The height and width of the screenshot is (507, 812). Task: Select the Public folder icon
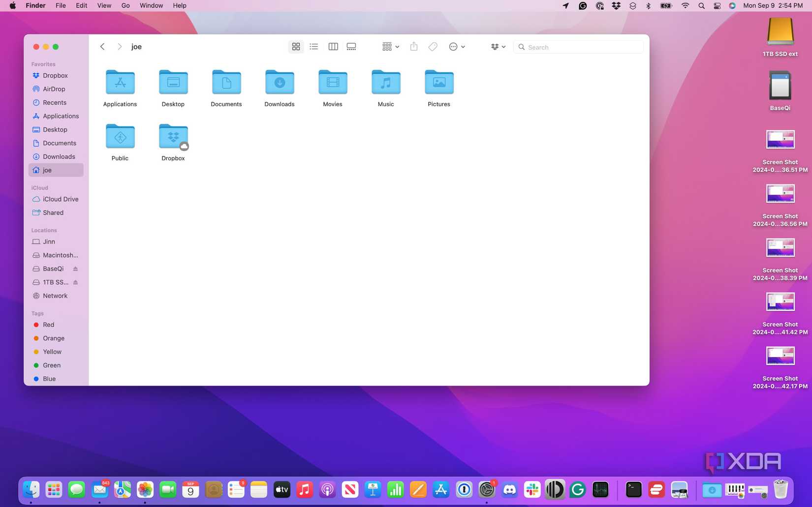pos(120,136)
